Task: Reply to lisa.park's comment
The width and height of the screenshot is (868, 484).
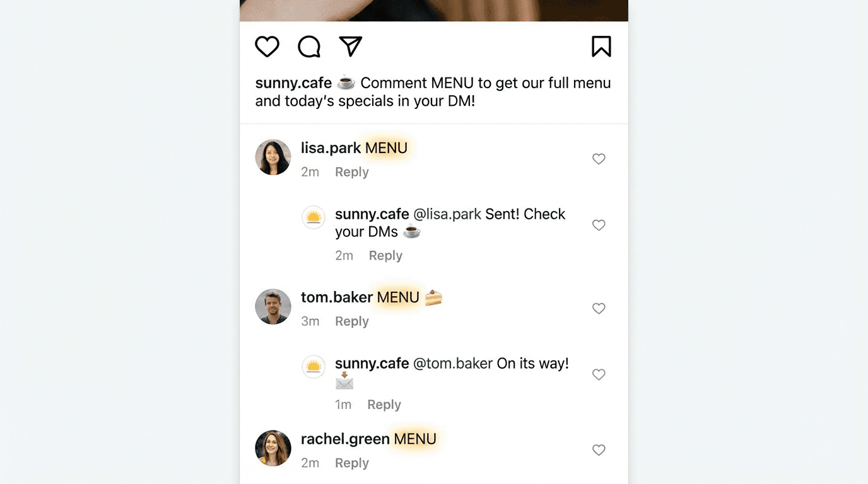Action: click(351, 172)
